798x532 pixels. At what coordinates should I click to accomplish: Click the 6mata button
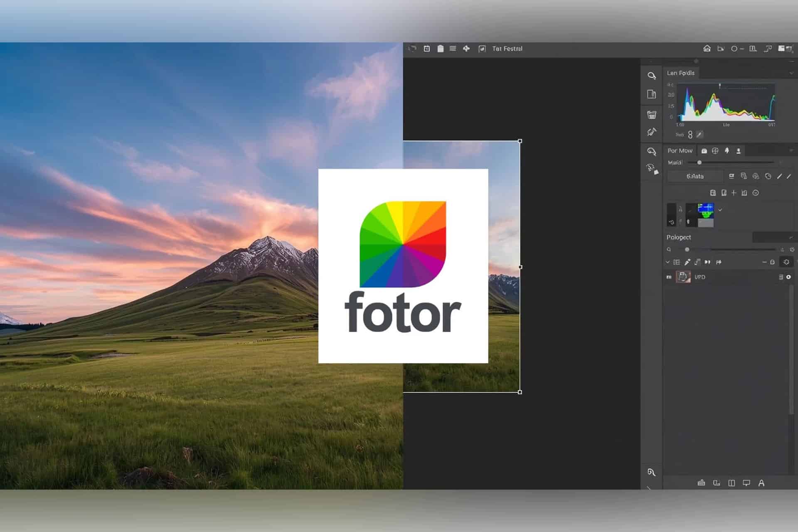pos(695,176)
